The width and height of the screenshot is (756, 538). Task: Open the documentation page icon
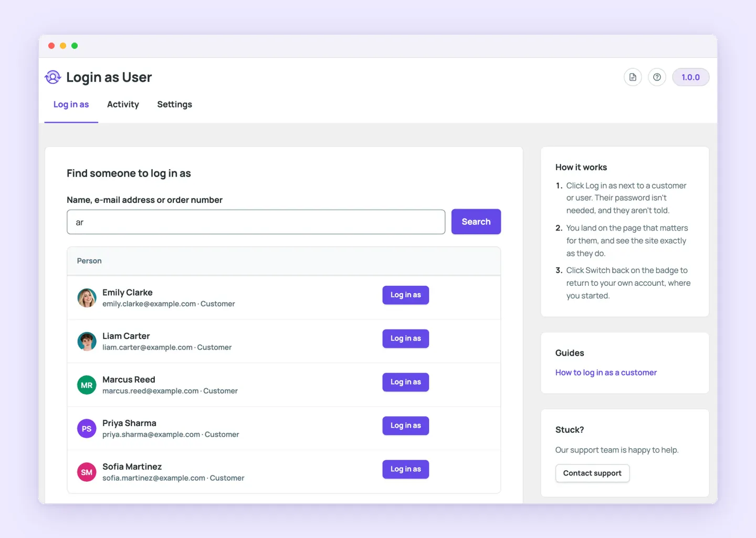(633, 77)
